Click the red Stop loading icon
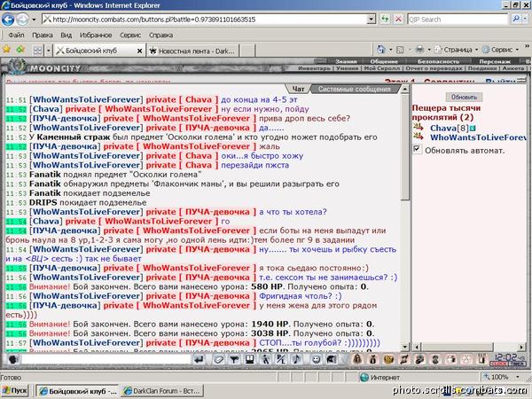Image resolution: width=532 pixels, height=399 pixels. pos(398,19)
